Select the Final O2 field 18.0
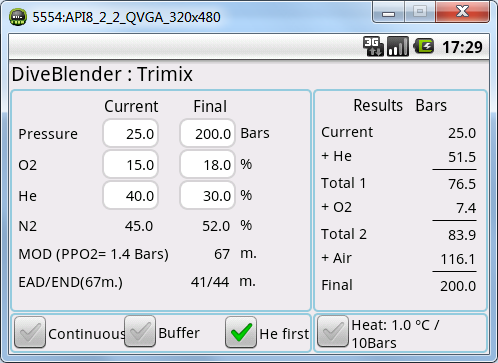 click(x=207, y=164)
